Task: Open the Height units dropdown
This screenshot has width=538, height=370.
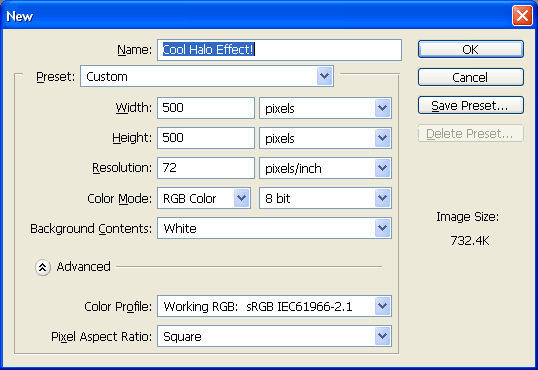Action: point(325,138)
